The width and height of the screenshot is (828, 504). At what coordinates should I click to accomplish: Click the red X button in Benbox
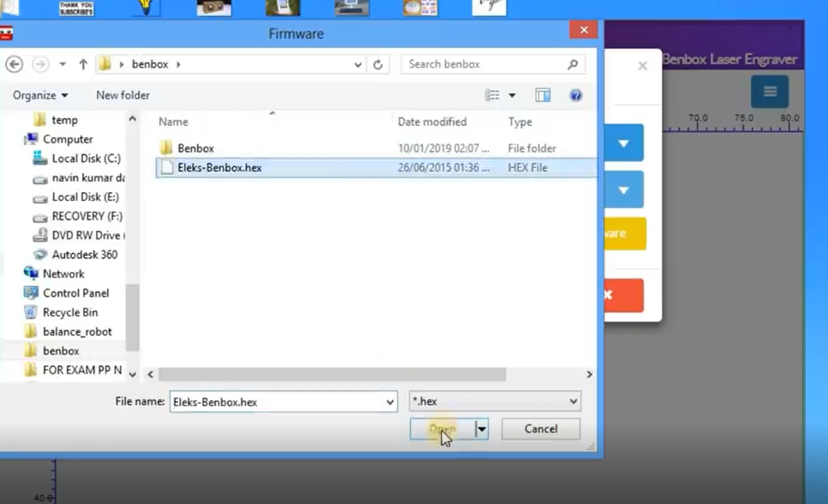pyautogui.click(x=623, y=296)
